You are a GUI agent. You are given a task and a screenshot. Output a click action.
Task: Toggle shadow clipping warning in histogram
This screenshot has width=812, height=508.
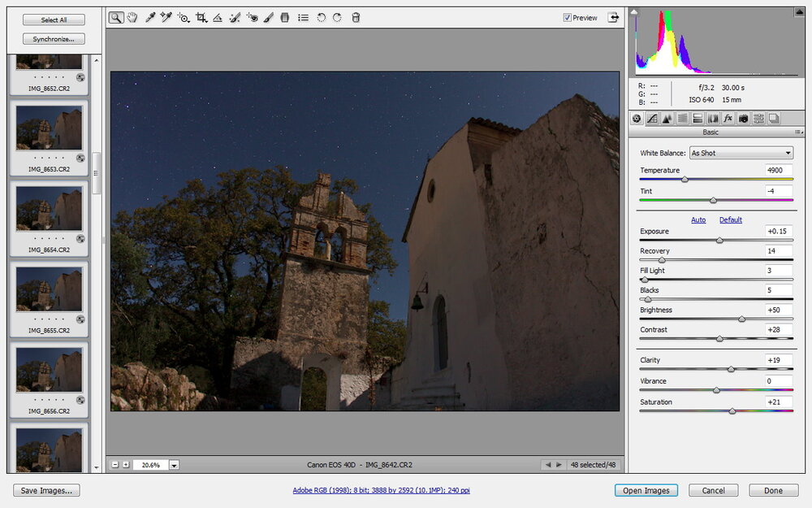click(635, 12)
